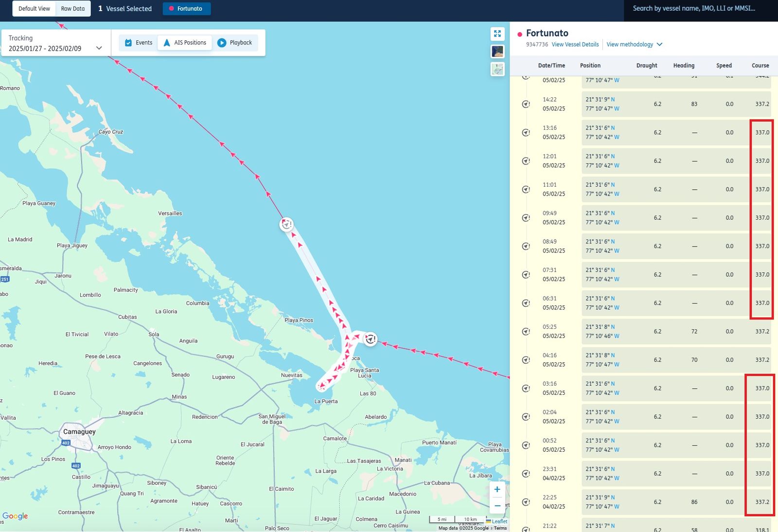Zoom in on the map
The width and height of the screenshot is (778, 532).
click(497, 490)
